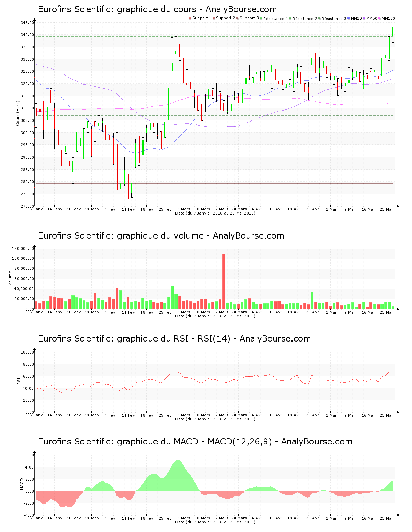
Task: Click '17 Mars' on the volume chart axis
Action: tap(220, 312)
